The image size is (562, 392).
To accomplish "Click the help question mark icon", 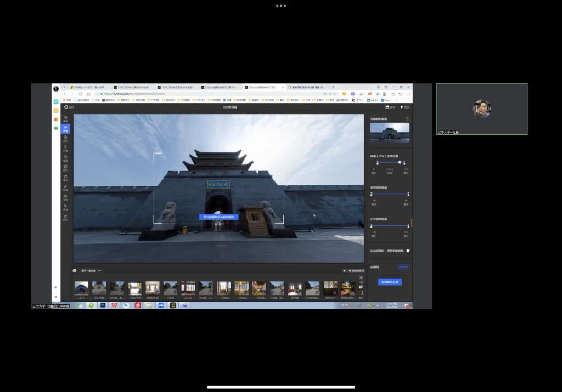I will coord(407,119).
